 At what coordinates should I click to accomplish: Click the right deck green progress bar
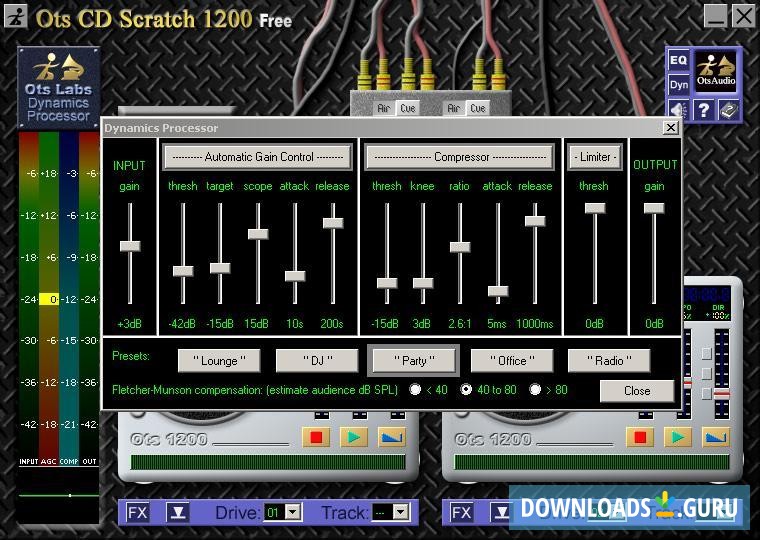591,462
